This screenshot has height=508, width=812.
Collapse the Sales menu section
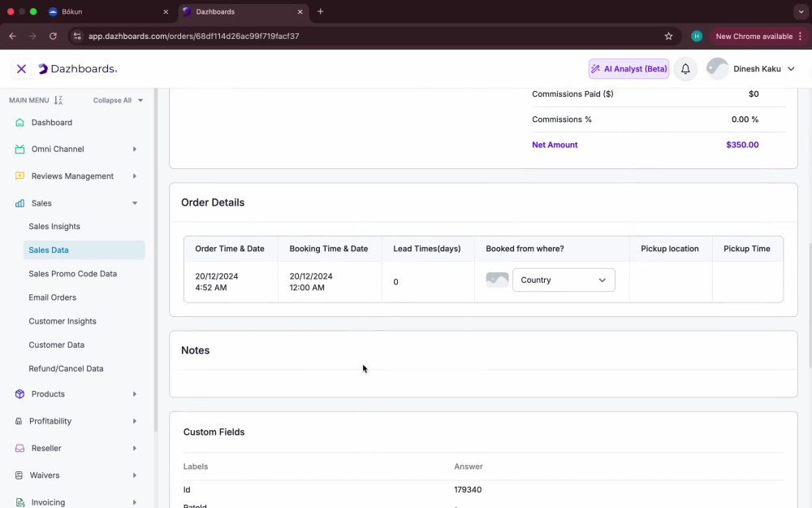click(135, 203)
